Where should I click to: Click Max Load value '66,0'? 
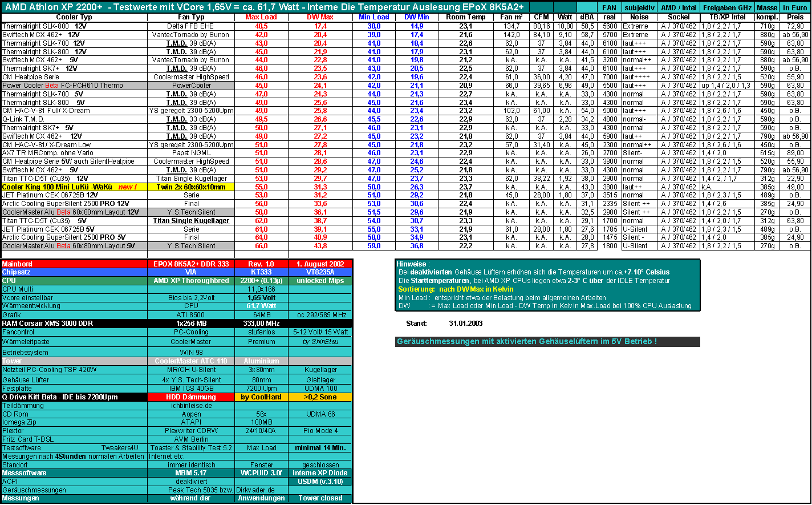tap(261, 246)
